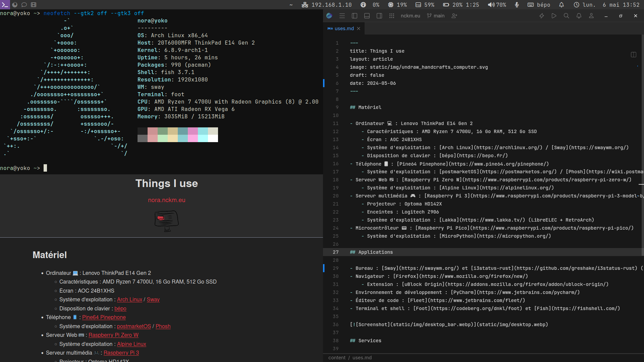The height and width of the screenshot is (362, 644).
Task: Toggle the left panel in Fleet
Action: pos(355,16)
